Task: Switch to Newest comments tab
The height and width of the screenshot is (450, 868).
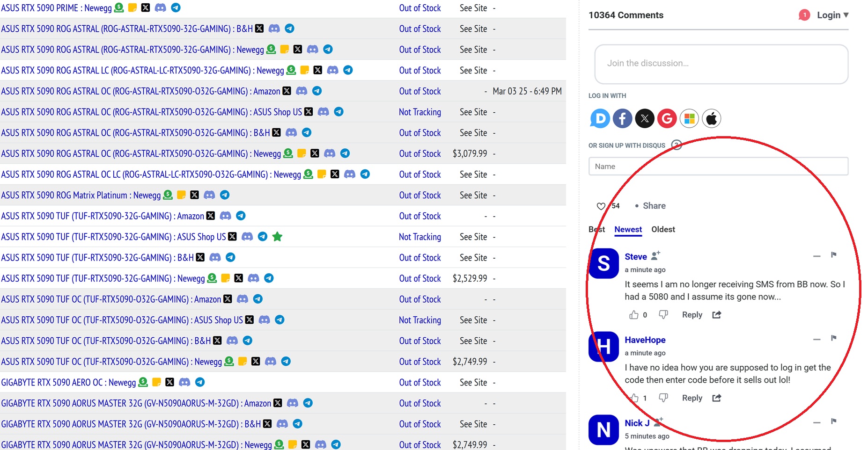Action: tap(628, 229)
